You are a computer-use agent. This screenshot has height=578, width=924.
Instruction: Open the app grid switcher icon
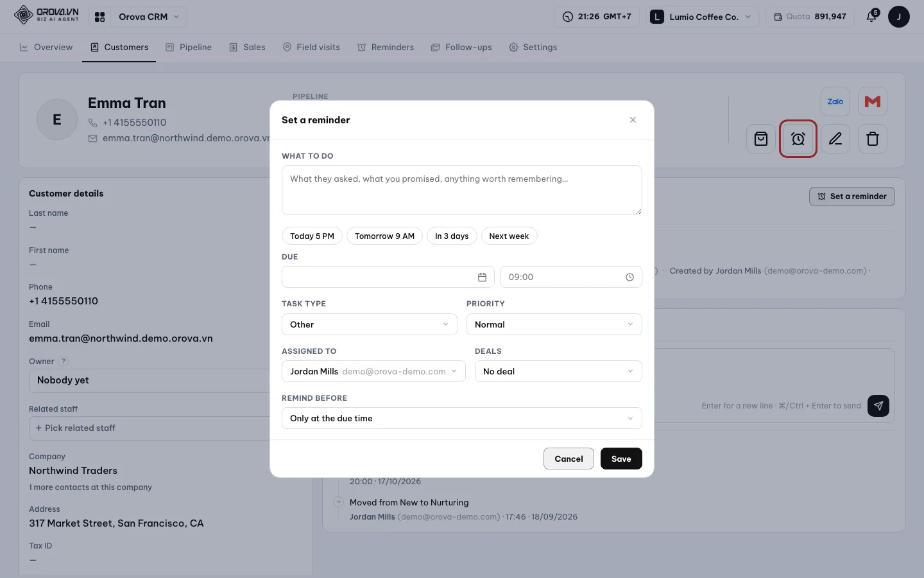(99, 17)
